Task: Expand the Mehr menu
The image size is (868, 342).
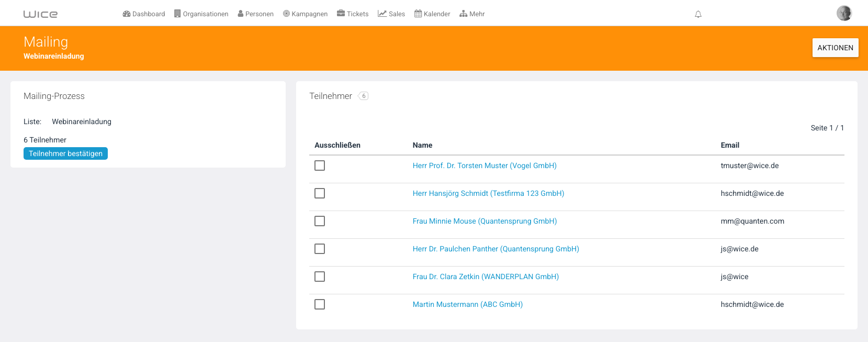Action: point(472,14)
